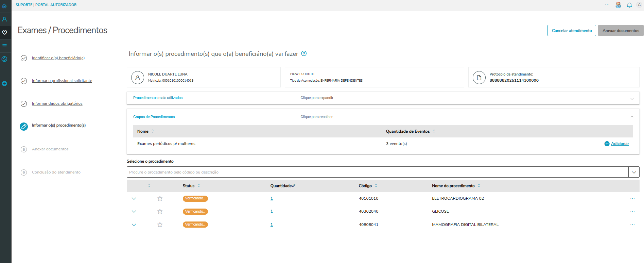Open the list icon in the sidebar
The height and width of the screenshot is (263, 644).
tap(4, 46)
